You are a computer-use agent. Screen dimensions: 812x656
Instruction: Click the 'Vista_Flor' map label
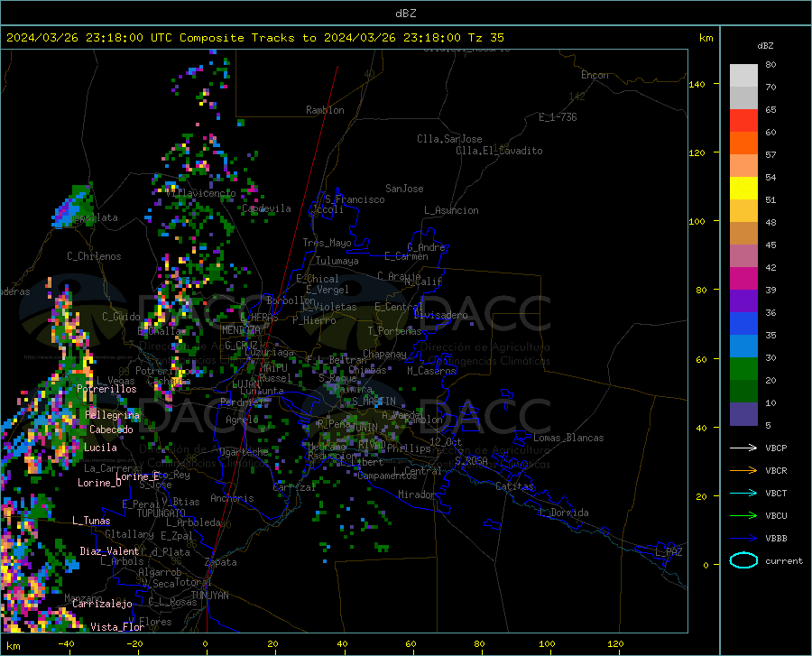pos(117,627)
